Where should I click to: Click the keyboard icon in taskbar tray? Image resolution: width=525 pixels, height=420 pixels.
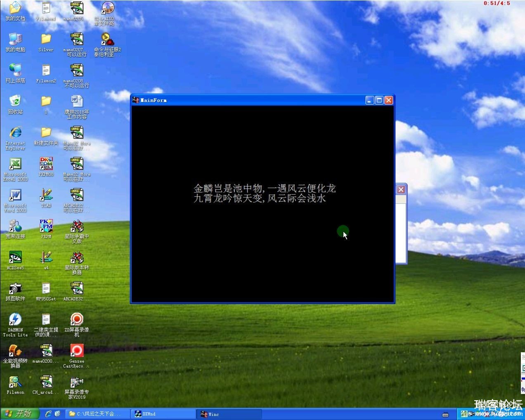click(445, 414)
